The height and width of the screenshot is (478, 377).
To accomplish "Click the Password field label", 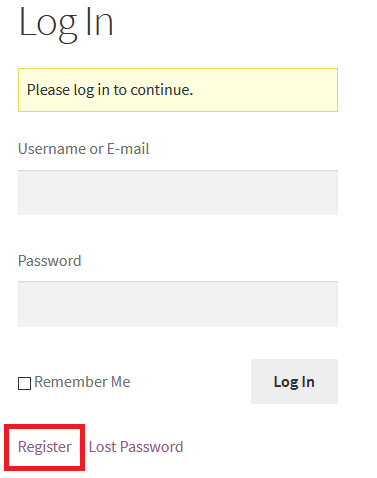I will pos(50,261).
